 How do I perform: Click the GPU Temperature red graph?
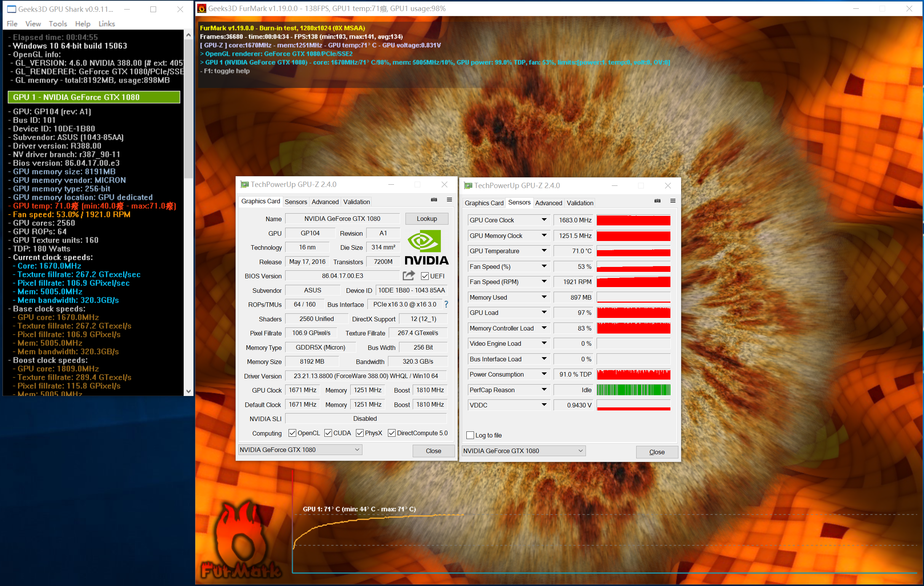[x=634, y=251]
